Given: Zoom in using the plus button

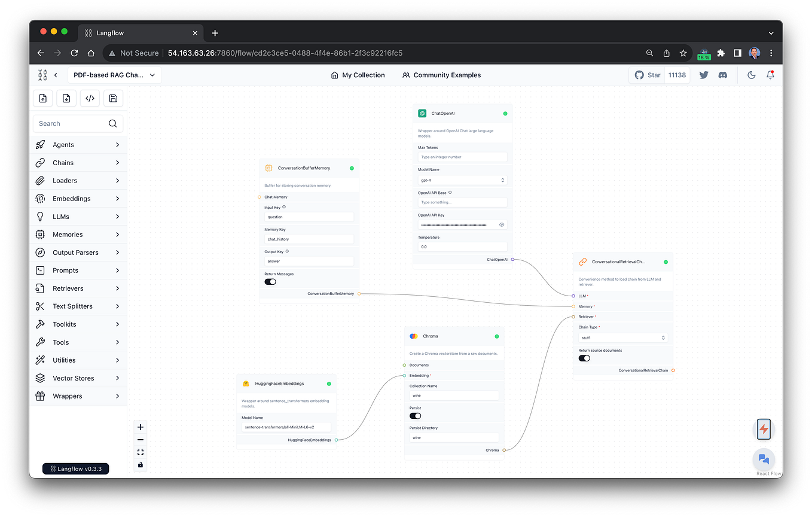Looking at the screenshot, I should [x=140, y=427].
